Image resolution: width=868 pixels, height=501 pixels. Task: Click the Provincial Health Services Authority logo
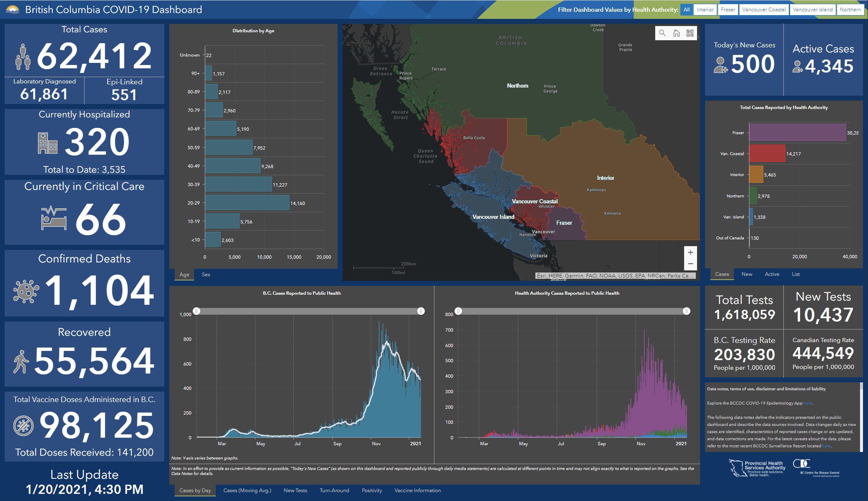click(x=757, y=469)
